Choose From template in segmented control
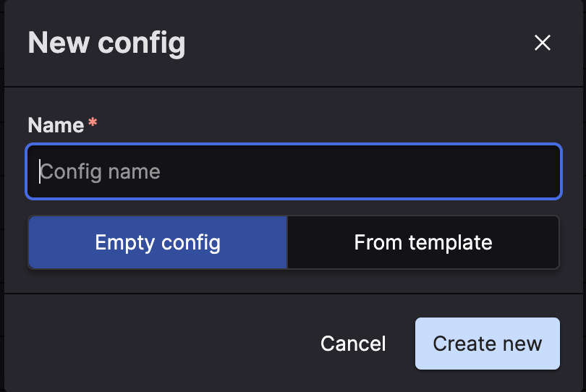Image resolution: width=586 pixels, height=392 pixels. pos(423,242)
